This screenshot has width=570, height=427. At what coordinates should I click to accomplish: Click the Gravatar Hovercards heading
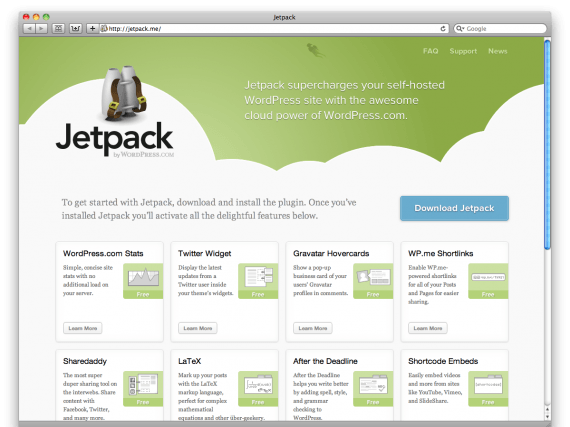click(x=331, y=253)
